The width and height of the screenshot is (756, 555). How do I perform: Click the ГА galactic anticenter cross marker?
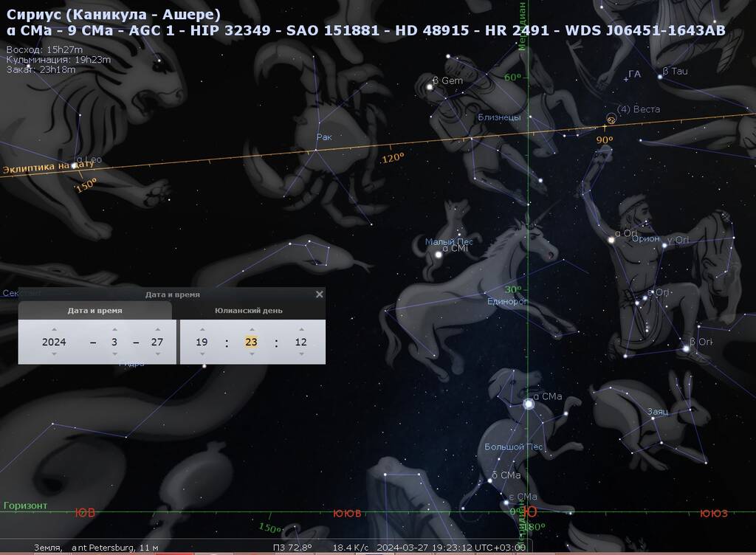626,79
